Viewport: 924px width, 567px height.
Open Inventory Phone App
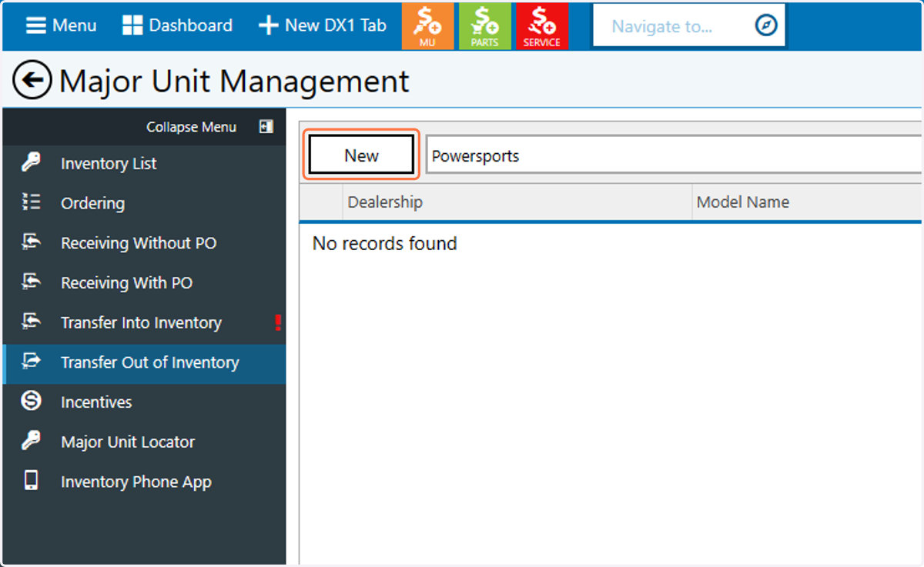144,482
